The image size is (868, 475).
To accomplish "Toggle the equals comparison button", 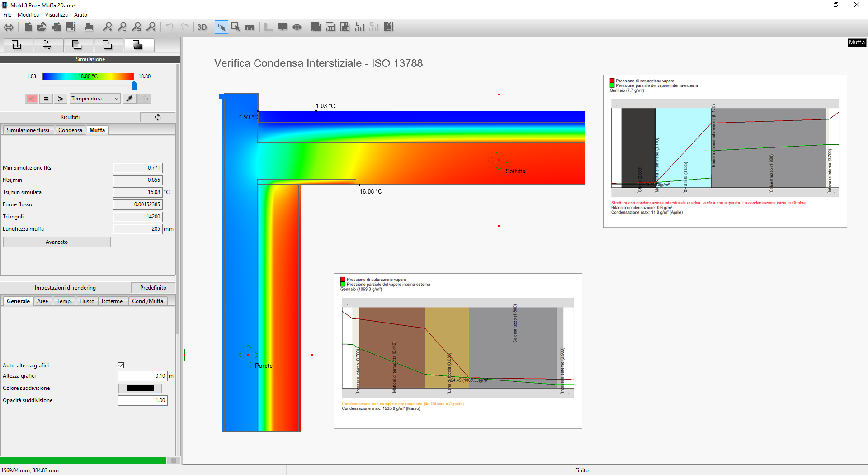I will pos(46,99).
